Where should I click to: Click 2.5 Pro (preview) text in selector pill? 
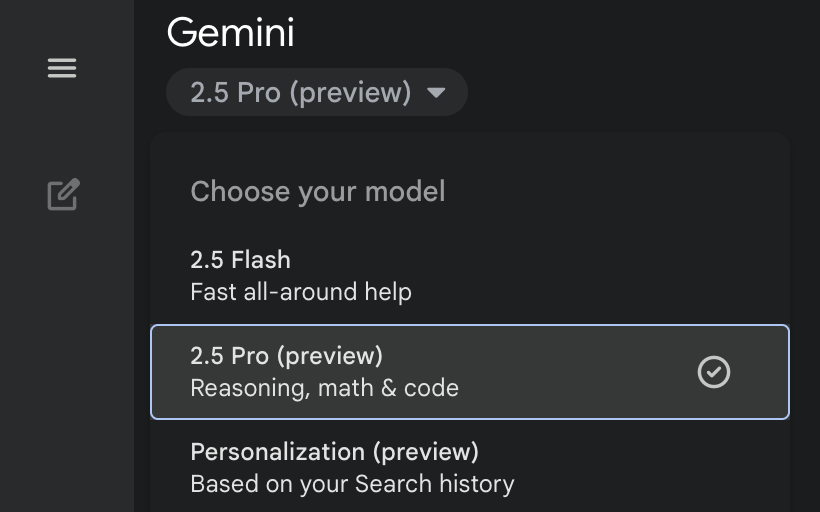(301, 93)
